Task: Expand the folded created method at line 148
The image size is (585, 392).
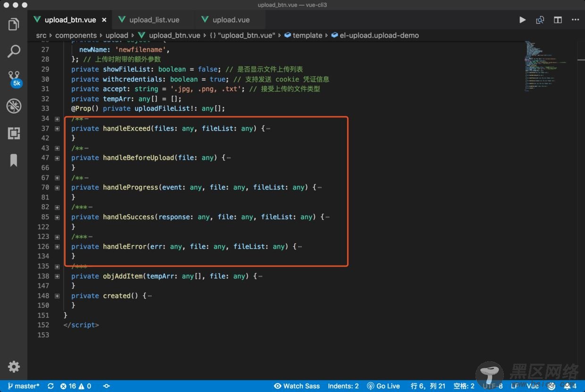Action: 57,296
